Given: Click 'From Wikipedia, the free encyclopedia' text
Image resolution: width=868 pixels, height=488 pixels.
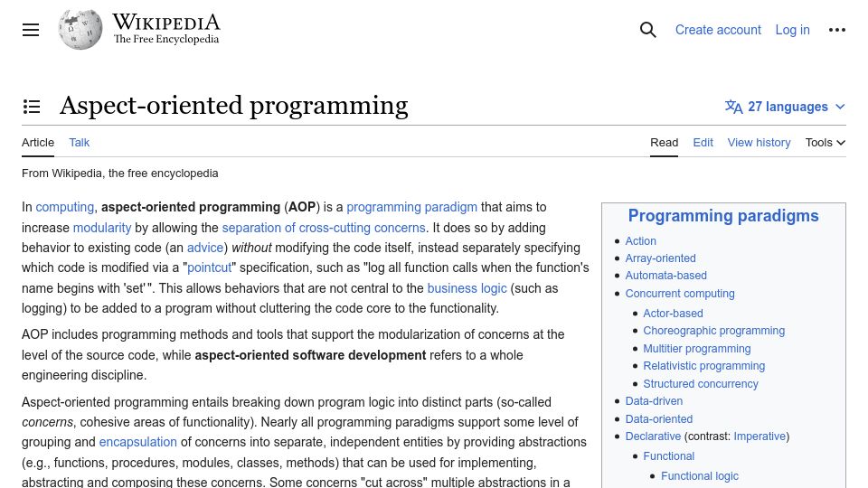Looking at the screenshot, I should [x=119, y=174].
